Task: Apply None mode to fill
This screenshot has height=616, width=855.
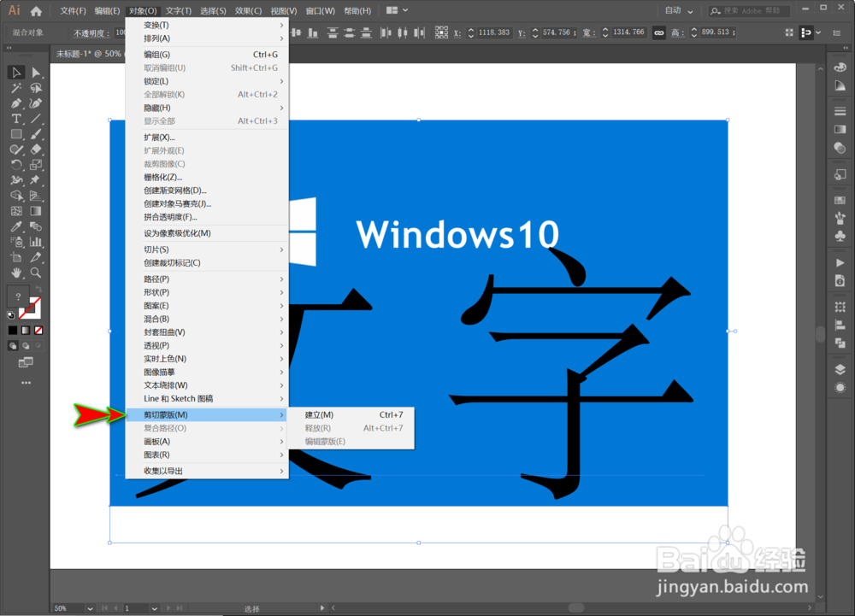Action: pos(38,330)
